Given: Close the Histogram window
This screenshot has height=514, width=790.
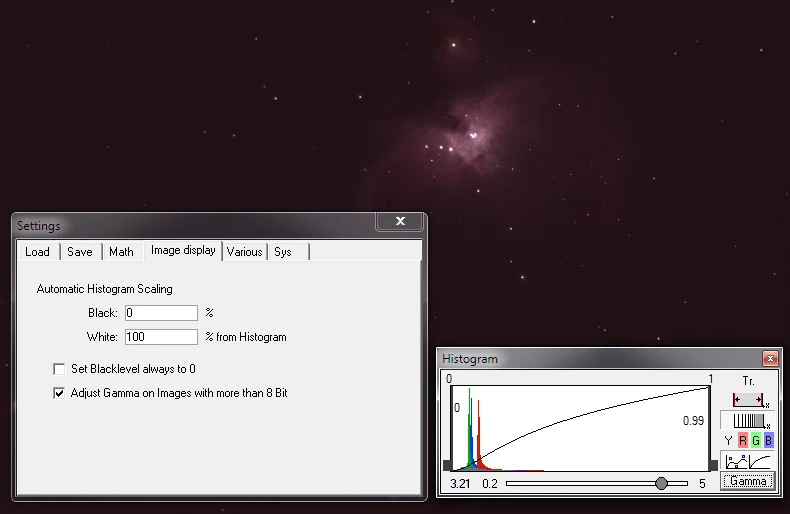Looking at the screenshot, I should coord(769,358).
